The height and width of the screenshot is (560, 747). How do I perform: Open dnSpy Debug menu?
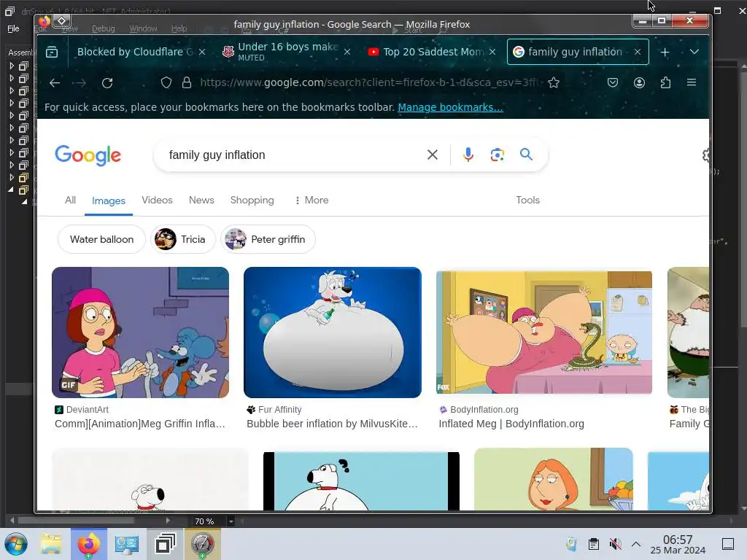coord(104,28)
